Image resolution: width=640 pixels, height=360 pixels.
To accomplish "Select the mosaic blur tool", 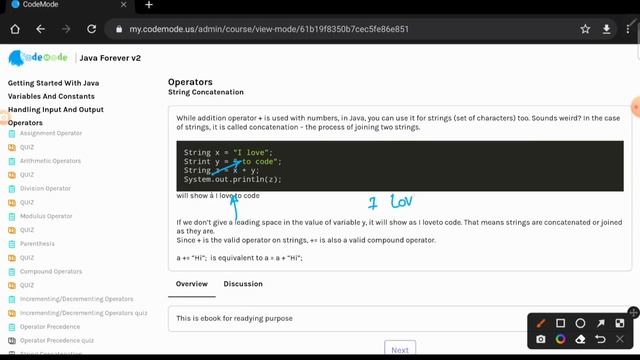I will (x=620, y=323).
